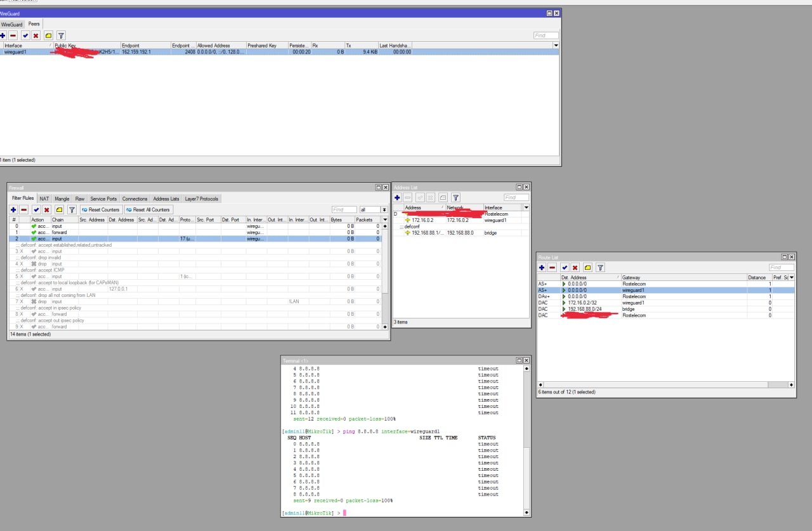Select firewall rule 0 input chain row
The height and width of the screenshot is (531, 812).
coord(195,226)
